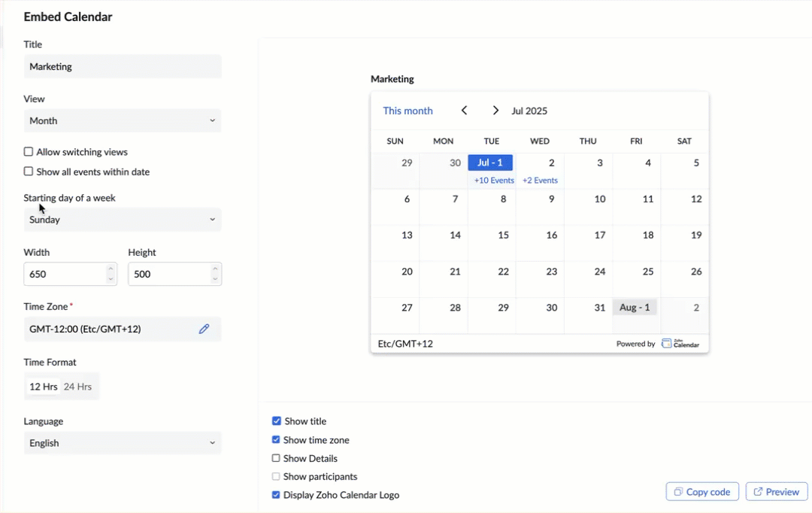The width and height of the screenshot is (812, 513).
Task: Click the +10 Events link on Jul 1
Action: pos(494,181)
